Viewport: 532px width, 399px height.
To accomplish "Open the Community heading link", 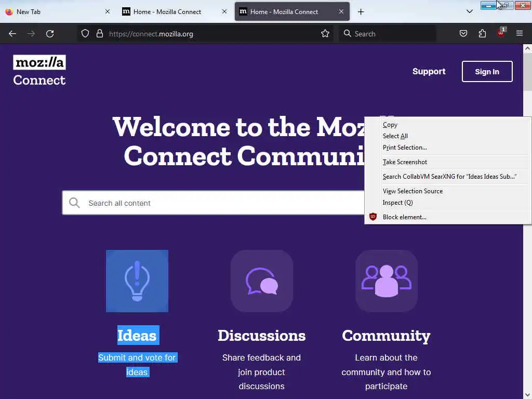I will (x=386, y=336).
